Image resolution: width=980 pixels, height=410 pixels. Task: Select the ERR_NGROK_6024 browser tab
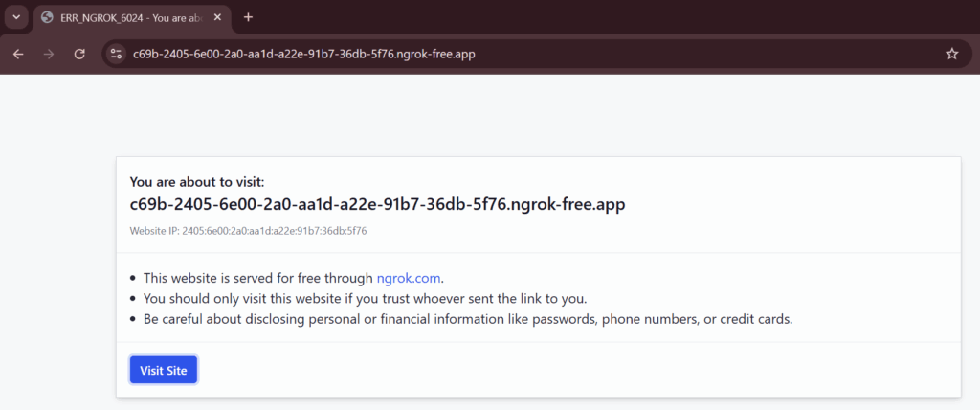point(132,18)
